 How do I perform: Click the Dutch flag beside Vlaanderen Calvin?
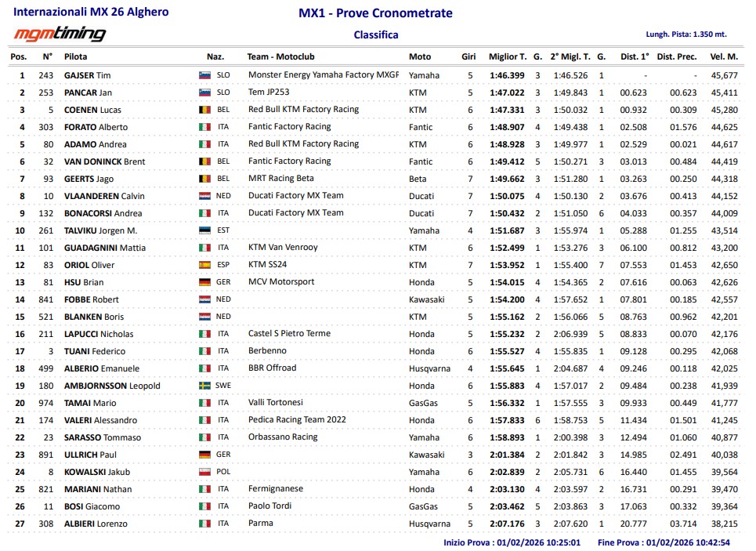(204, 196)
